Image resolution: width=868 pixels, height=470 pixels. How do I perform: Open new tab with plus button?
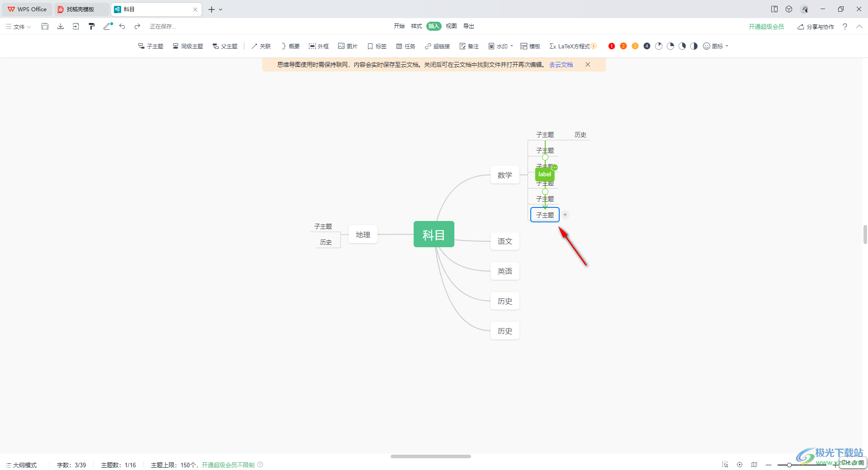(x=211, y=9)
